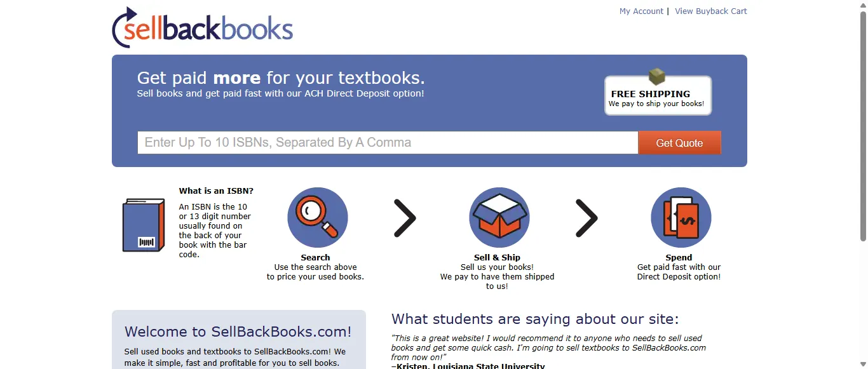Screen dimensions: 868x369
Task: Click the 'Welcome to SellBackBooks.com!' heading
Action: (238, 332)
